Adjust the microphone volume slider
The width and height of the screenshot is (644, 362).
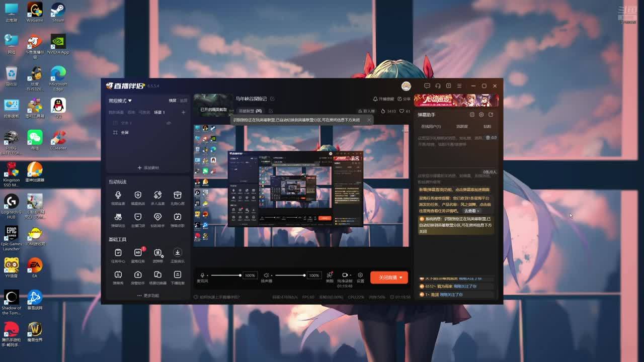tap(226, 275)
